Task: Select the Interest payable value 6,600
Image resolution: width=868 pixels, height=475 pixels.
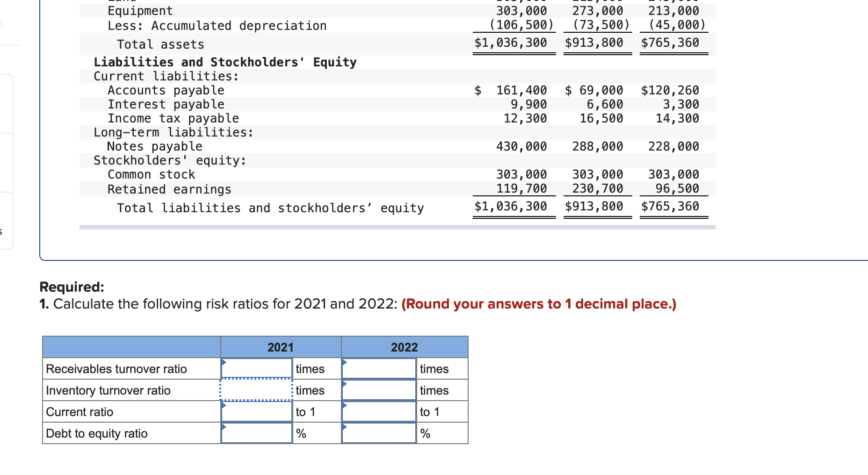Action: 605,104
